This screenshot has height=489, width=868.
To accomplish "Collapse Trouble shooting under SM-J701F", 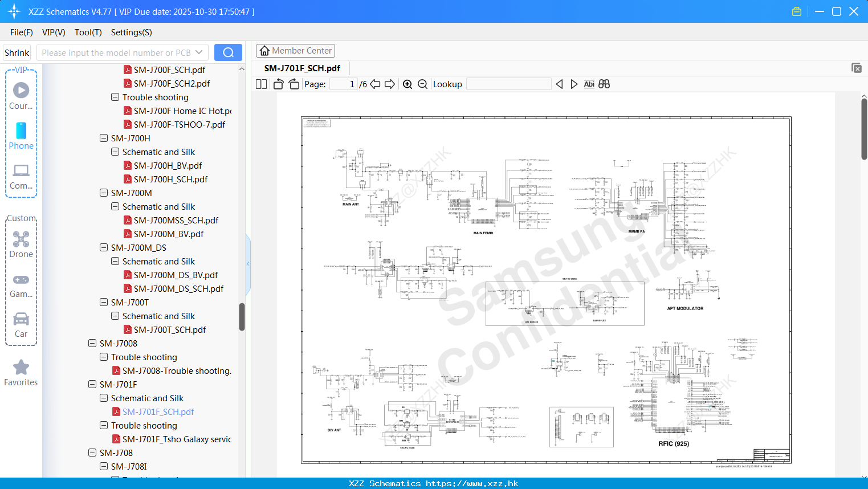I will pos(104,425).
